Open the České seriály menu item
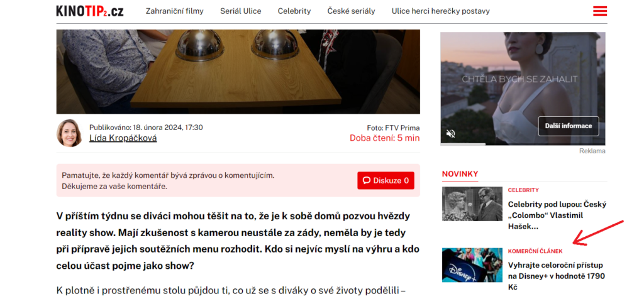Image resolution: width=644 pixels, height=299 pixels. click(351, 11)
